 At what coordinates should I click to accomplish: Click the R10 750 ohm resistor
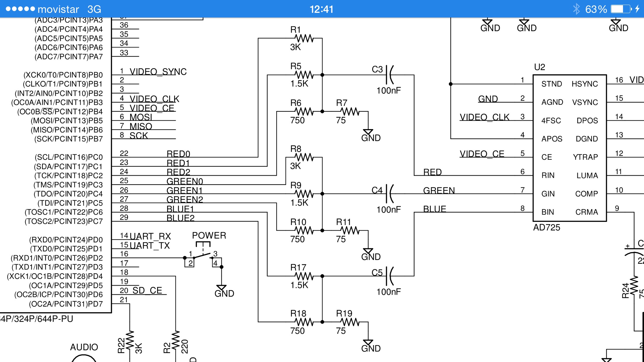(x=304, y=231)
